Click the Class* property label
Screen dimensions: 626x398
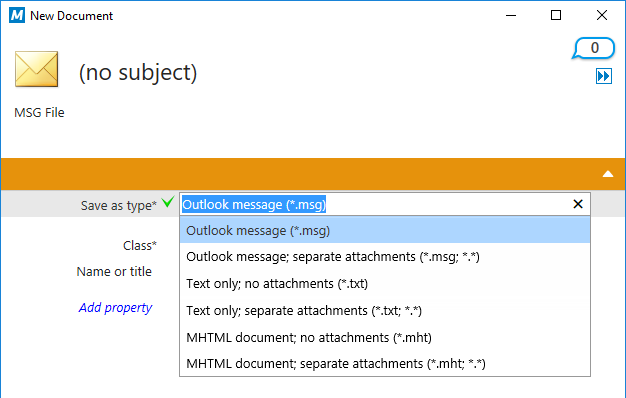(x=140, y=245)
